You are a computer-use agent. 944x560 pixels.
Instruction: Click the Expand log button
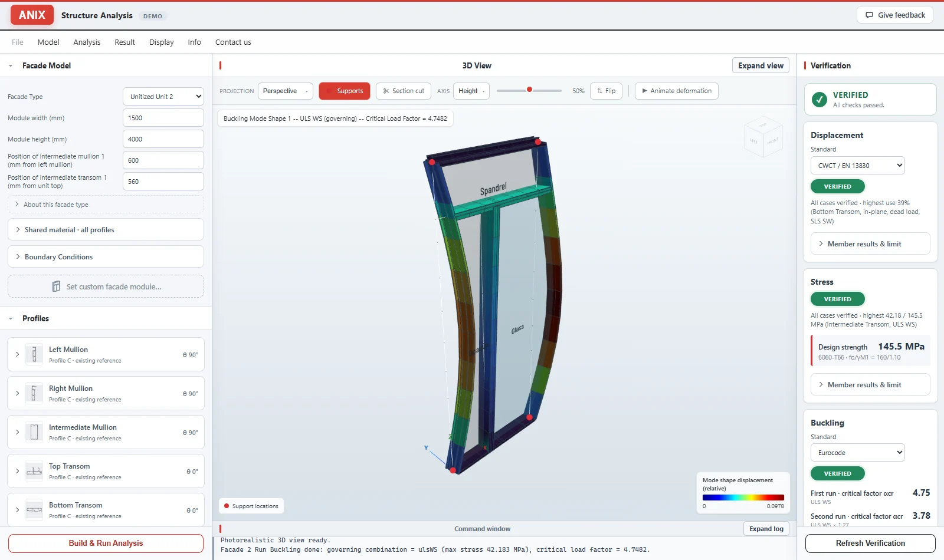tap(766, 529)
